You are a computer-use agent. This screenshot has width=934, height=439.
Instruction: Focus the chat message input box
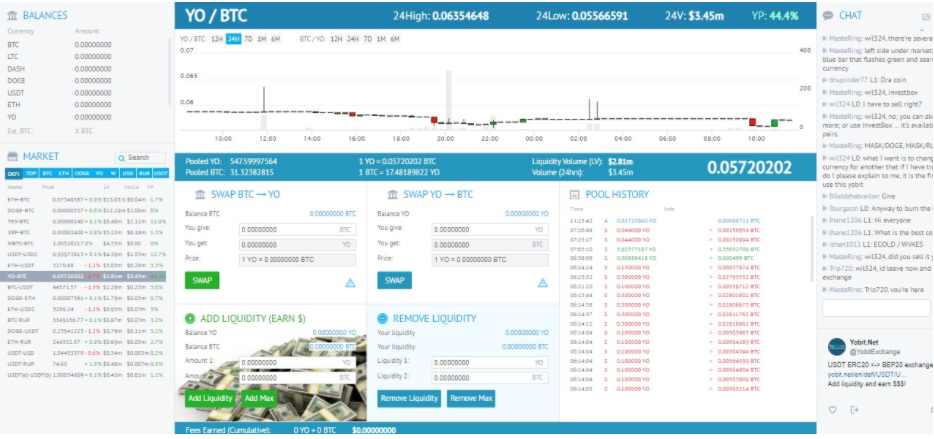point(876,308)
